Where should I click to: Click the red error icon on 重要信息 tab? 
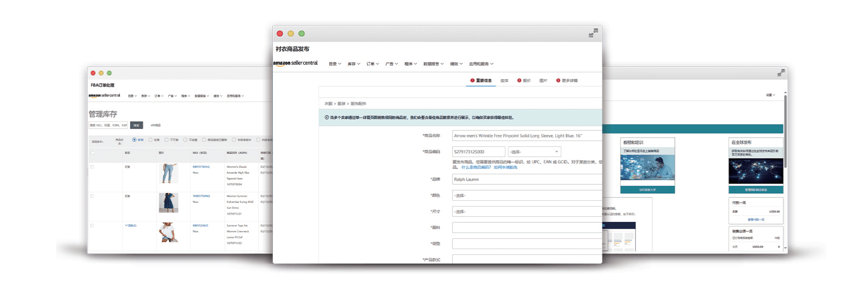point(472,81)
